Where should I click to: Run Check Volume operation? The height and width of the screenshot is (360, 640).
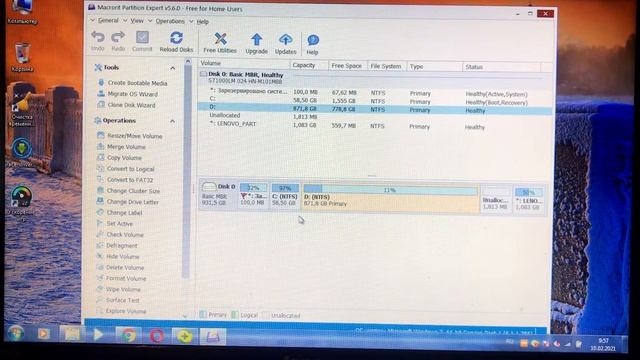click(120, 235)
